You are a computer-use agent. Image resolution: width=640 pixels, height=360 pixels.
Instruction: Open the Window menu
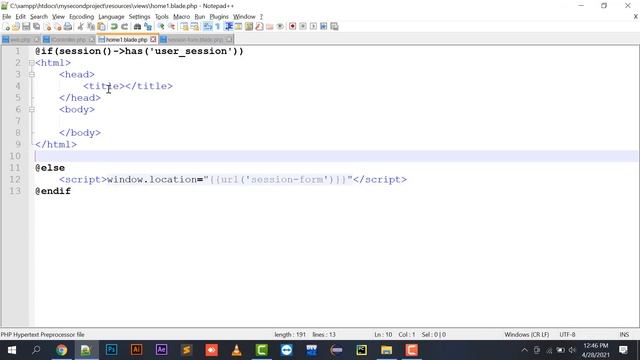point(244,17)
